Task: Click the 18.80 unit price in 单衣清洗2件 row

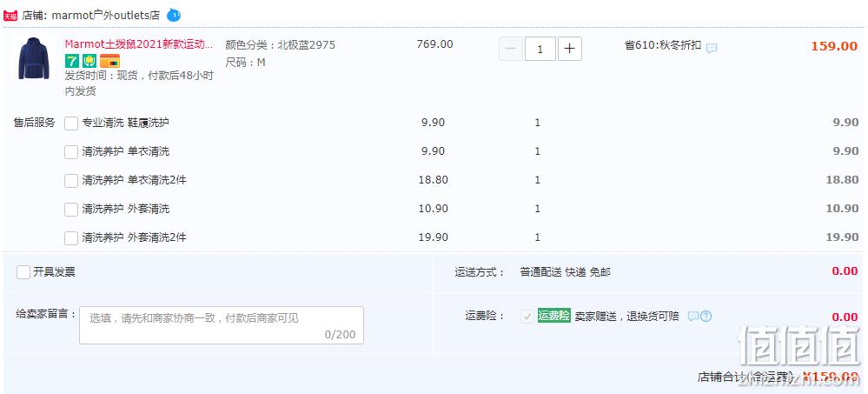Action: pos(433,179)
